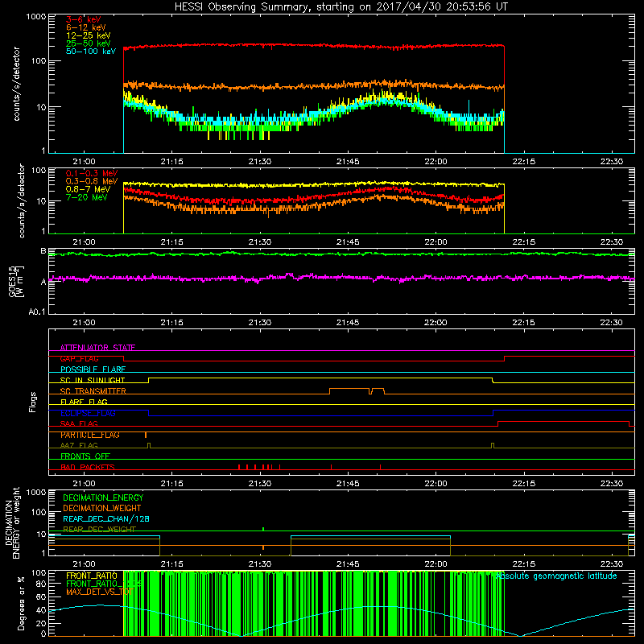This screenshot has height=644, width=644.
Task: Click 22:30 tick under the Flags panel
Action: click(x=612, y=484)
